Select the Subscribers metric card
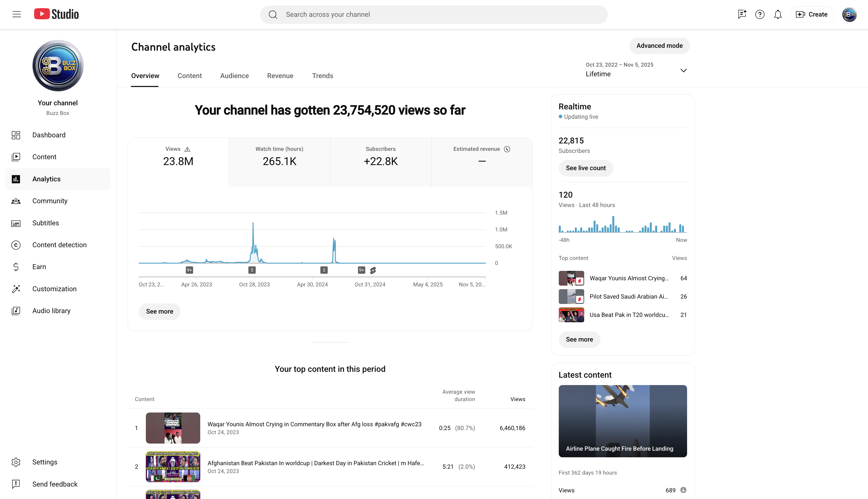Image resolution: width=868 pixels, height=499 pixels. [380, 162]
